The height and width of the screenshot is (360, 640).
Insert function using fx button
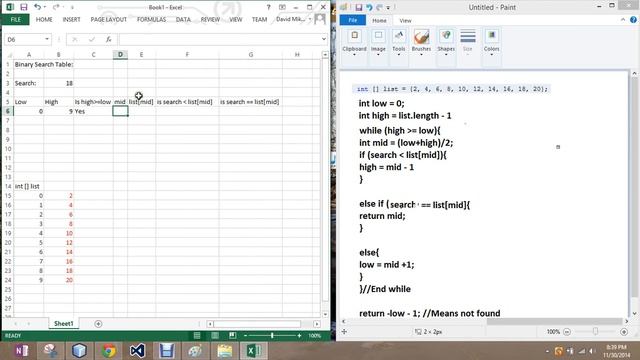[x=109, y=39]
